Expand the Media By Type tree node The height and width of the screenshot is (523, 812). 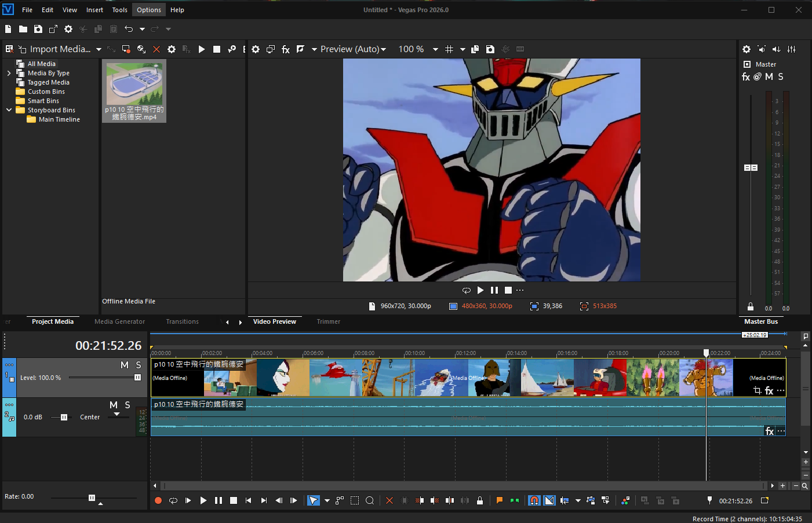(x=9, y=73)
